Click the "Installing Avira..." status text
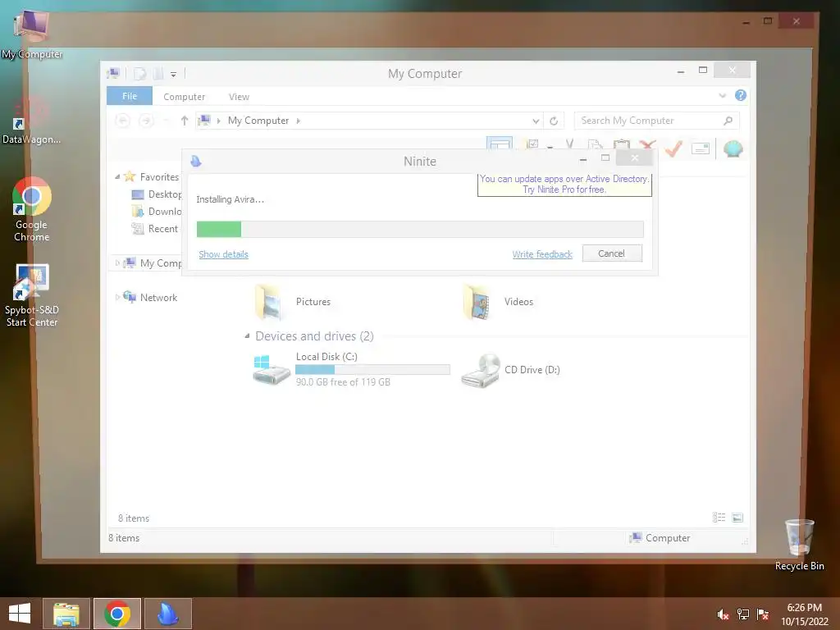Image resolution: width=840 pixels, height=630 pixels. pyautogui.click(x=231, y=200)
